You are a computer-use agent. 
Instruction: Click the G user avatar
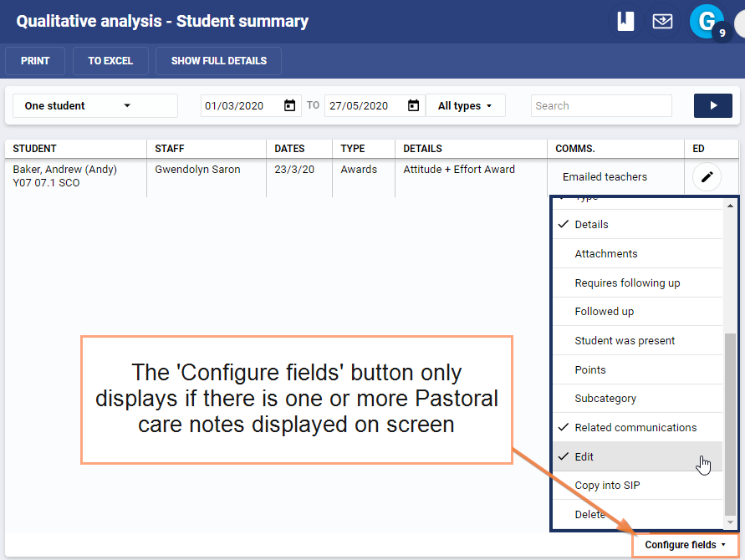(x=707, y=22)
